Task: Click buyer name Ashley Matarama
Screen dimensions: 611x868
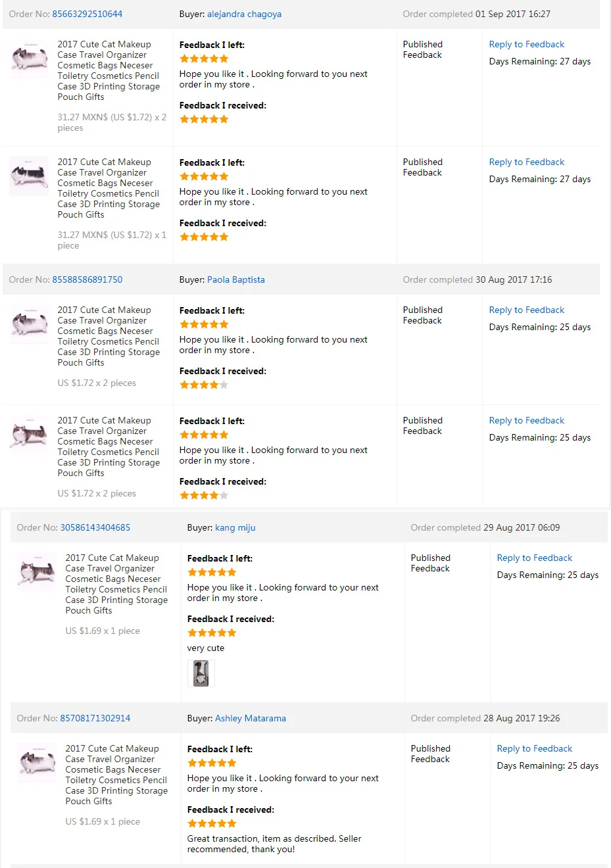Action: (250, 718)
